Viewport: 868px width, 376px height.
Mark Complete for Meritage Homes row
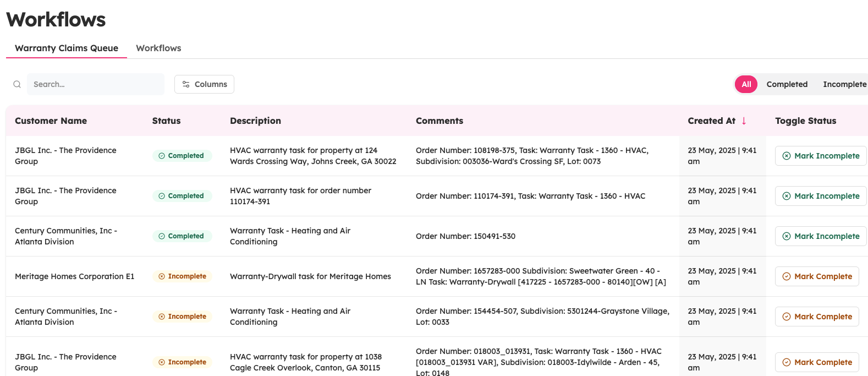pyautogui.click(x=817, y=276)
